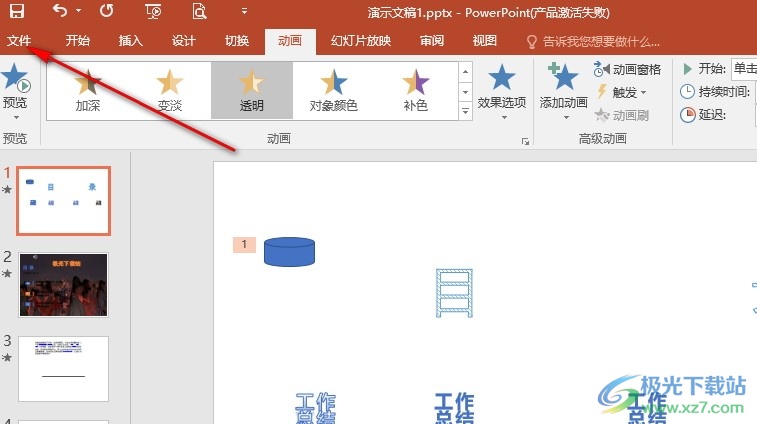Click the 动画刷 animation painter
The image size is (757, 424).
click(623, 115)
